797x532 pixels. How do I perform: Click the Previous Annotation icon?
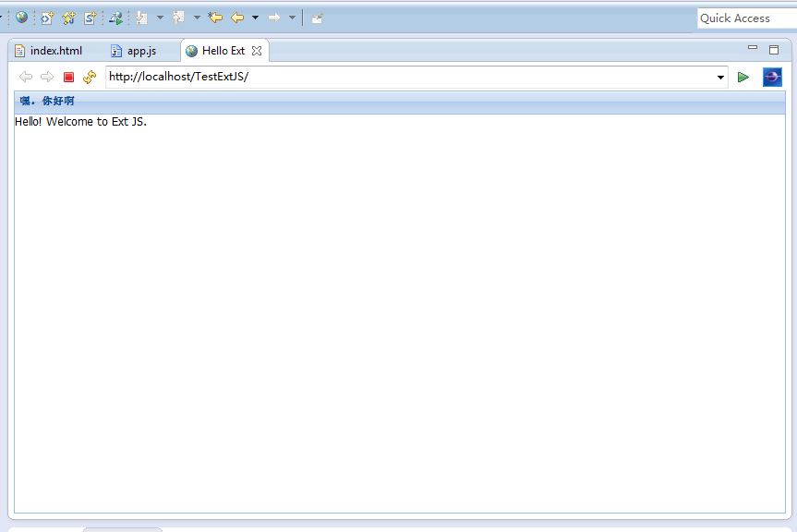pos(177,17)
